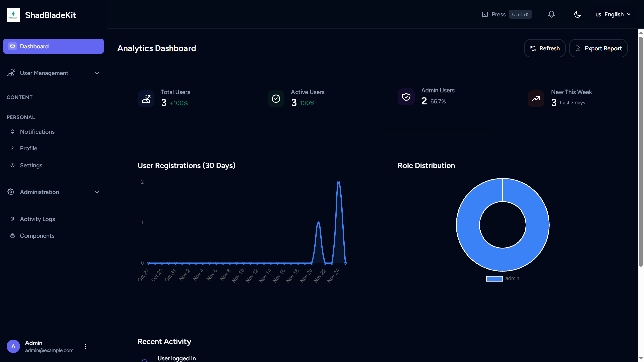Click the ShadBladeKit logo image

[13, 15]
